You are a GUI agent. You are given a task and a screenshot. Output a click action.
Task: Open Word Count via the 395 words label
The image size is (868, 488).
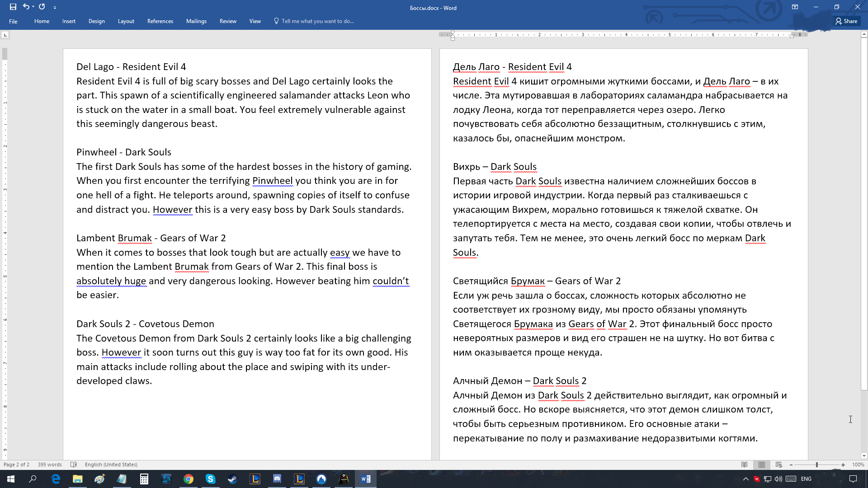[x=49, y=465]
